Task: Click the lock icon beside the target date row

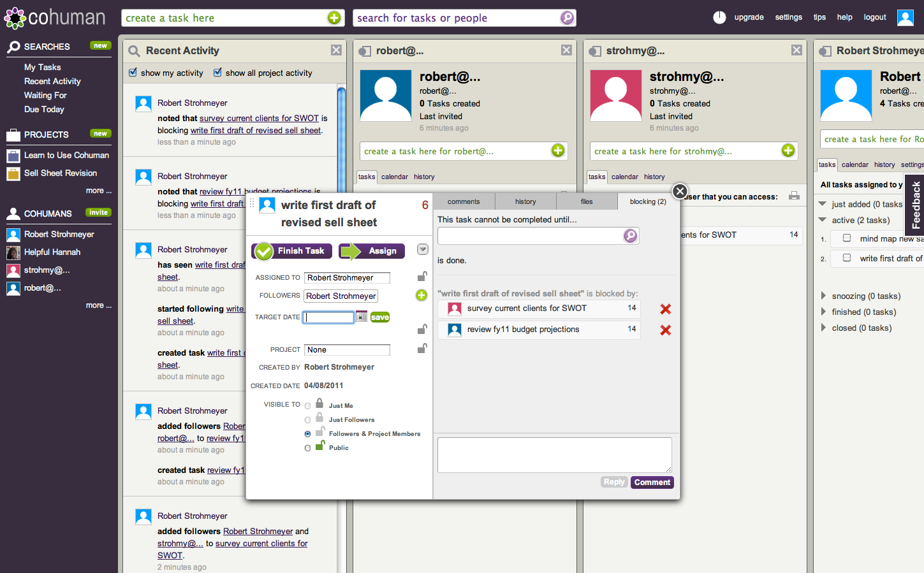Action: coord(422,329)
